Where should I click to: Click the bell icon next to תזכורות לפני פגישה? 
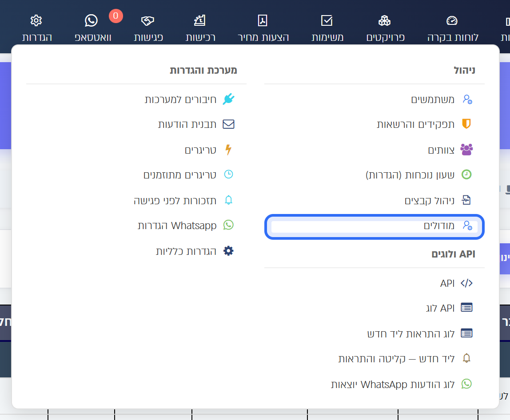pyautogui.click(x=228, y=200)
